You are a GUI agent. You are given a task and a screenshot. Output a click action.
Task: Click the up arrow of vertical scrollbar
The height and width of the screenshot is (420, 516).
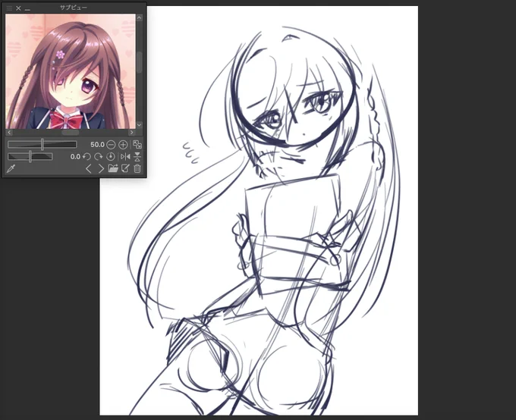139,17
